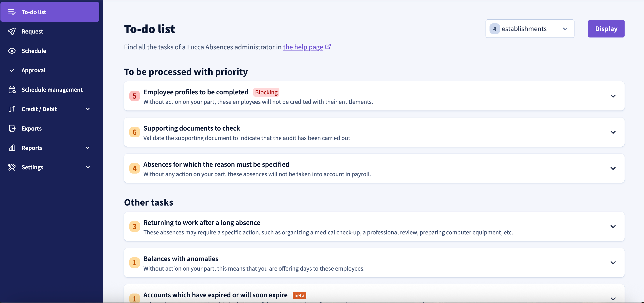Image resolution: width=644 pixels, height=303 pixels.
Task: Expand the Reports submenu chevron
Action: [x=88, y=148]
